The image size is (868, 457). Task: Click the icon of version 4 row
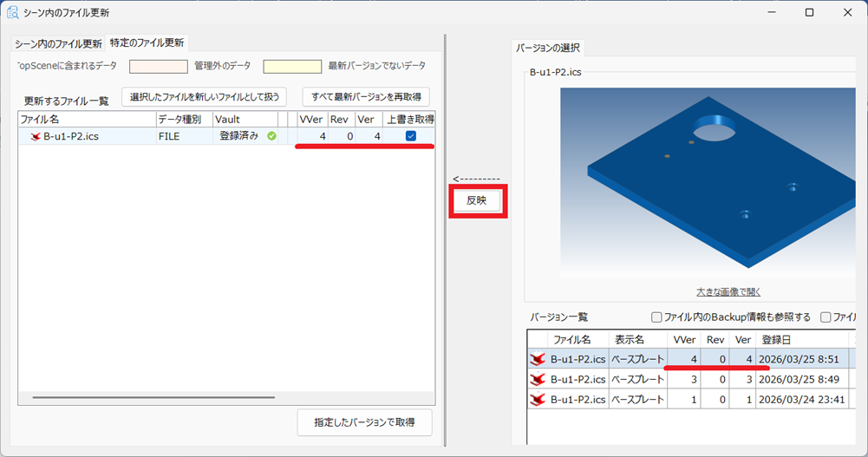538,359
